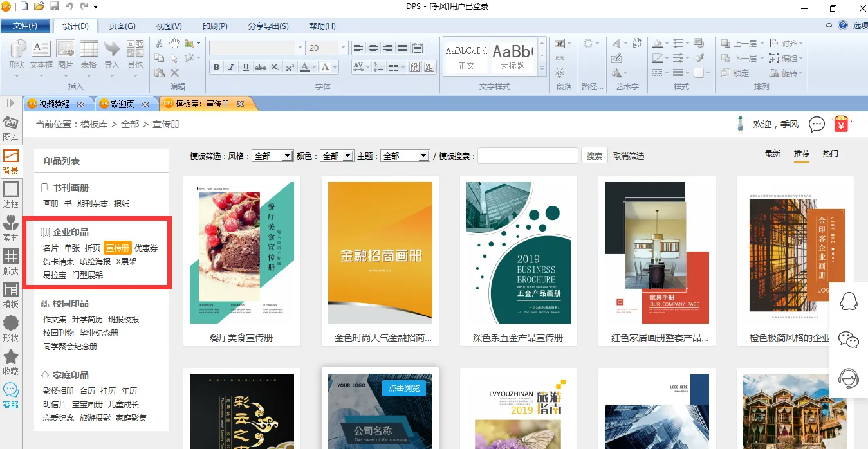Open the 餐厅美食宣传册 template thumbnail
This screenshot has height=449, width=868.
click(x=242, y=253)
